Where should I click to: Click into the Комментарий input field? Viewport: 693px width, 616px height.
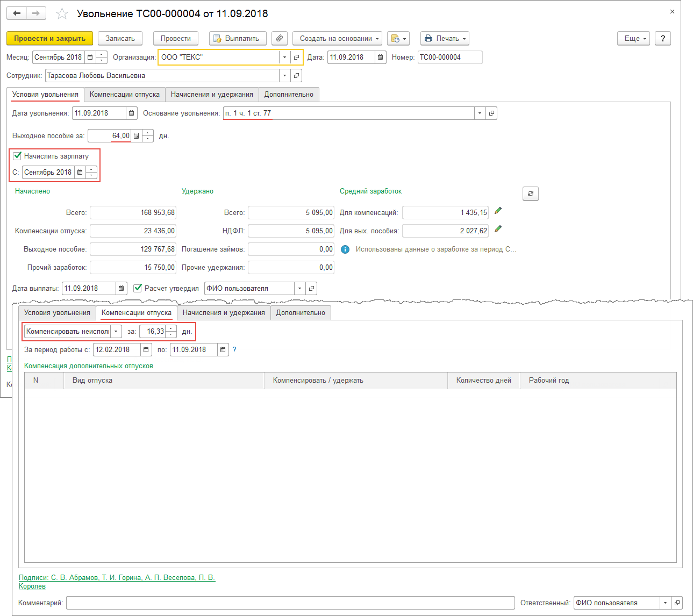(290, 603)
